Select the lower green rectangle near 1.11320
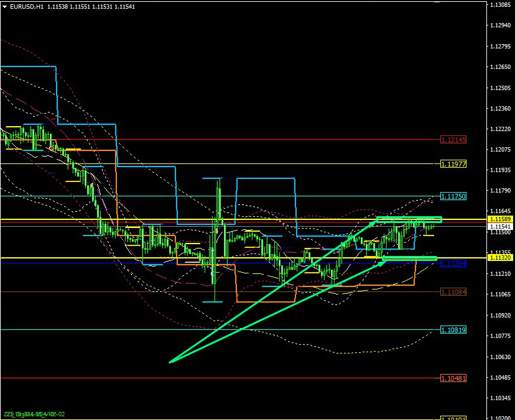The height and width of the screenshot is (420, 515). coord(409,258)
